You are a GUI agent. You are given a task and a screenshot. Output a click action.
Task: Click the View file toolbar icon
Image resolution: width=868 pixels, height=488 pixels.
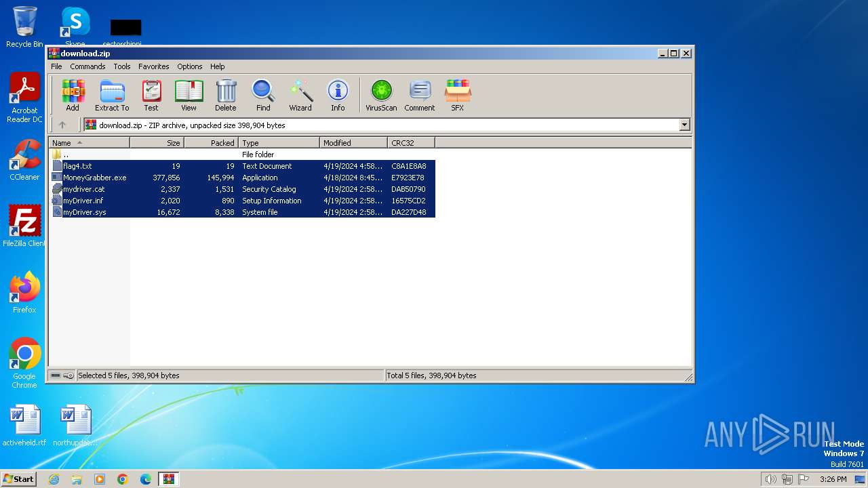[x=189, y=95]
